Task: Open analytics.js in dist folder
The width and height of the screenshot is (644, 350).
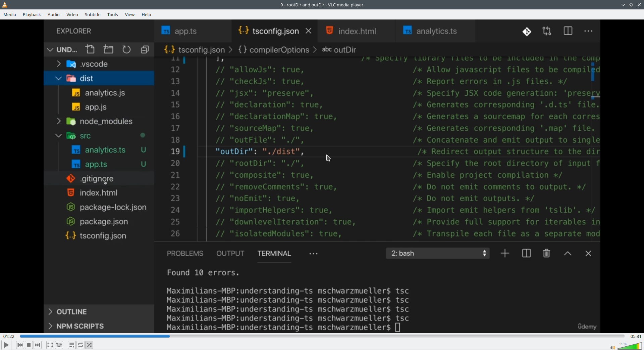Action: 99,93
